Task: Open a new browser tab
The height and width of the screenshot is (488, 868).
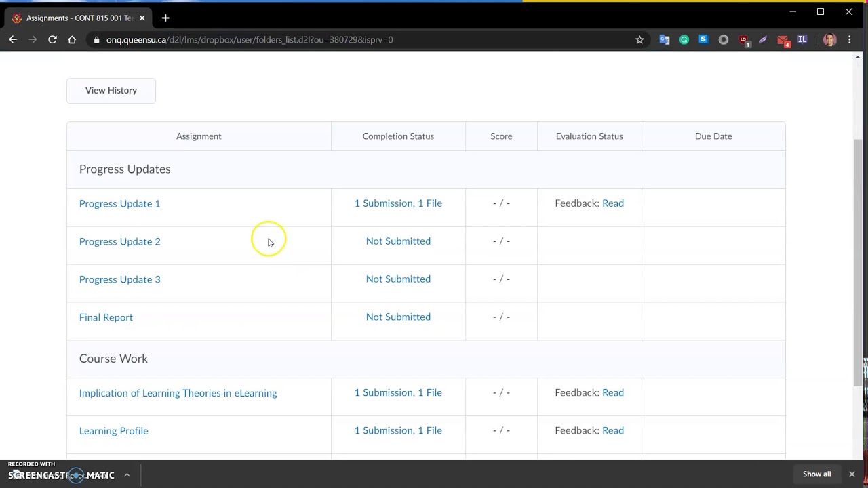Action: pos(165,18)
